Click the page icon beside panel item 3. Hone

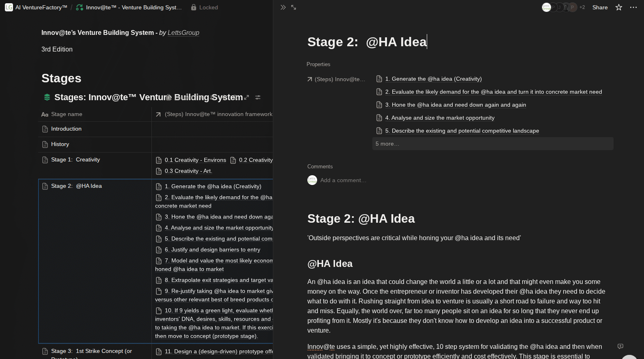(x=379, y=105)
